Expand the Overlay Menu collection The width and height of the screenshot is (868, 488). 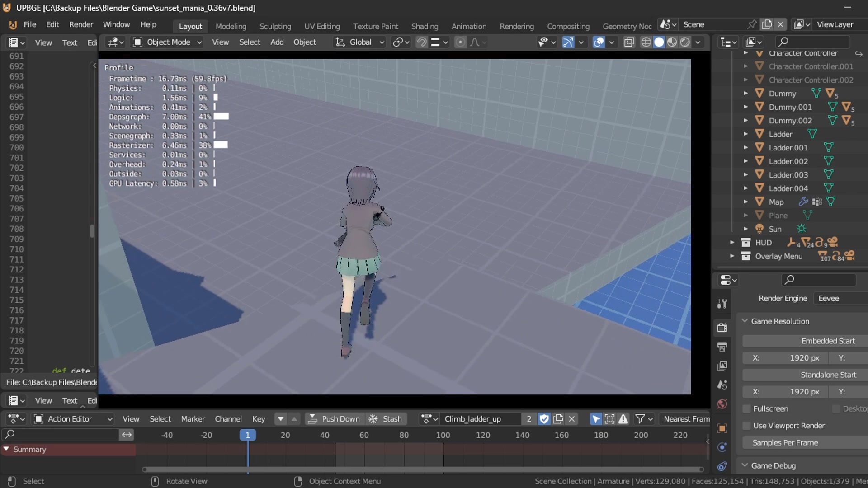point(732,256)
